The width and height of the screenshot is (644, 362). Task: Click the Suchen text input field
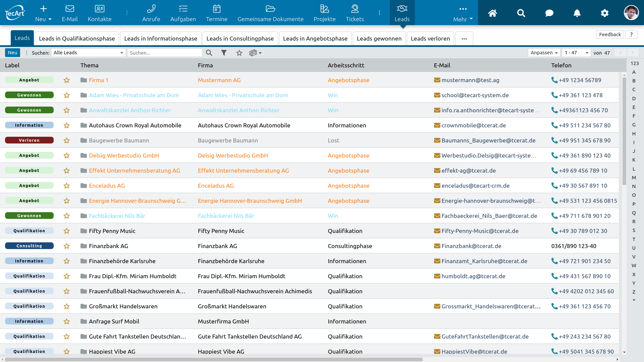click(164, 53)
